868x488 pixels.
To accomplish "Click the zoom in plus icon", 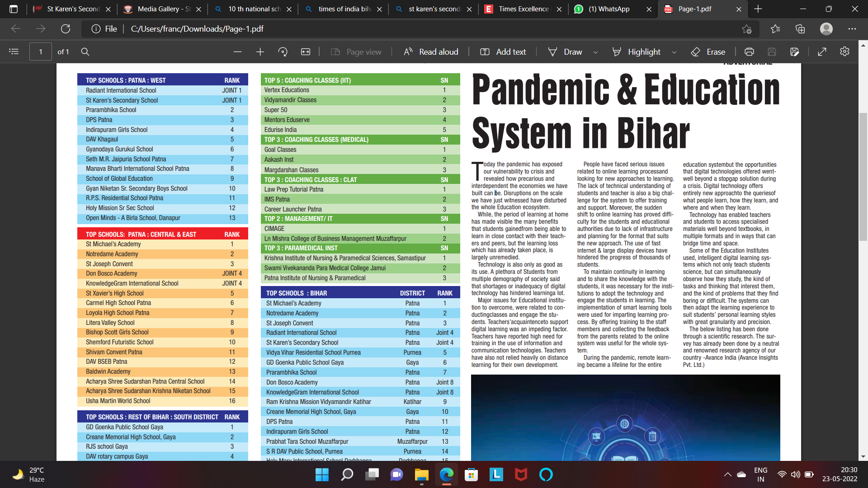I will (260, 52).
